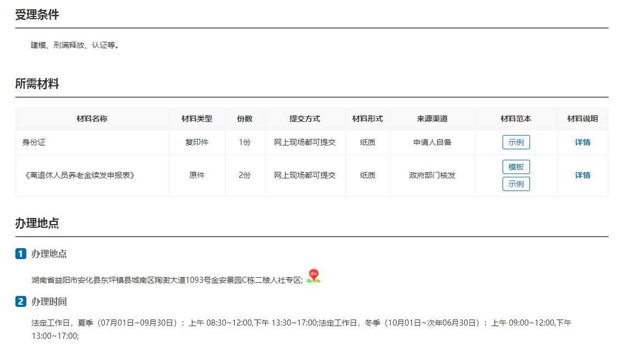Viewport: 630px width, 364px height.
Task: View 示例 for 离退休人员养老金续发申报表 row
Action: [x=516, y=184]
